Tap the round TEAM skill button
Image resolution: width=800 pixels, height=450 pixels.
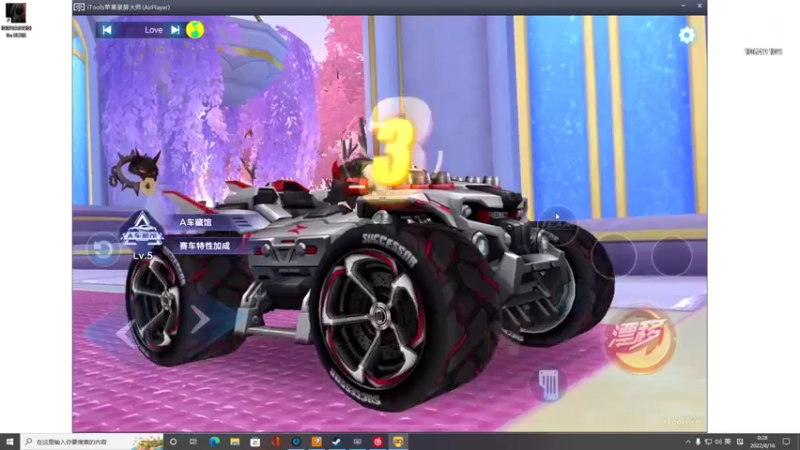tap(557, 226)
